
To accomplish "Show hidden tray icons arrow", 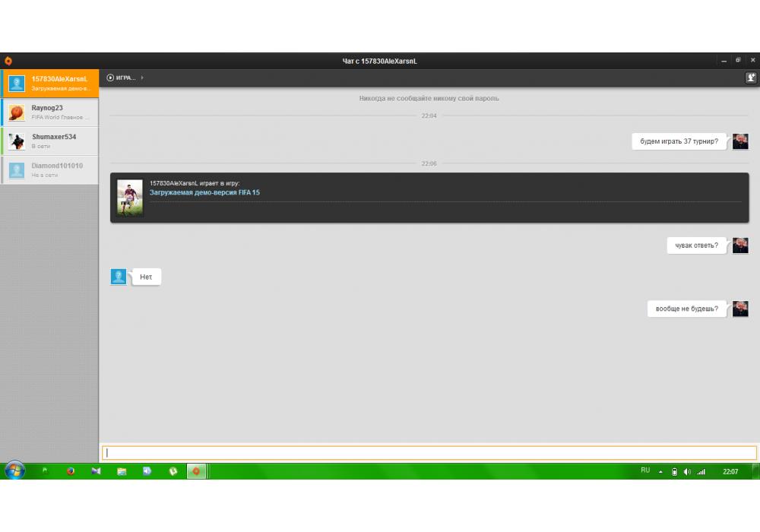I will click(x=660, y=471).
